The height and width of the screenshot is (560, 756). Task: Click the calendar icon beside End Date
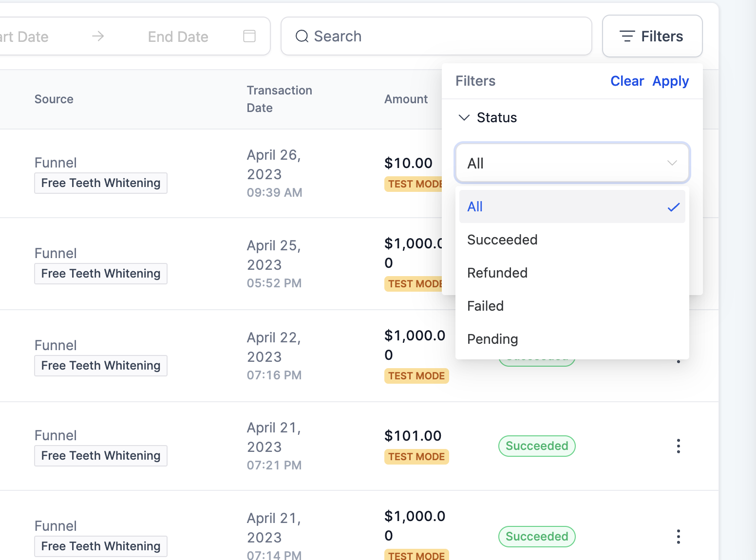[249, 36]
